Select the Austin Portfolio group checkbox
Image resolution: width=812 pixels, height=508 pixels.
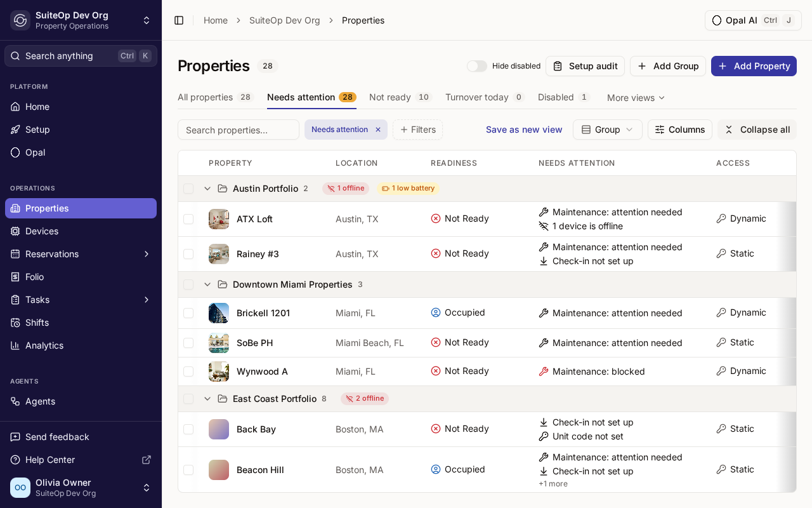coord(188,189)
